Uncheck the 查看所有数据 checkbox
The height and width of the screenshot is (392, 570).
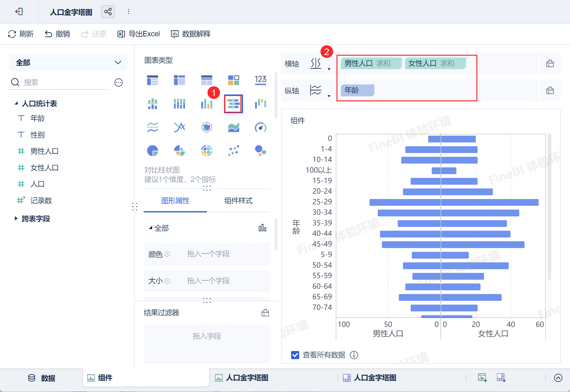click(295, 355)
